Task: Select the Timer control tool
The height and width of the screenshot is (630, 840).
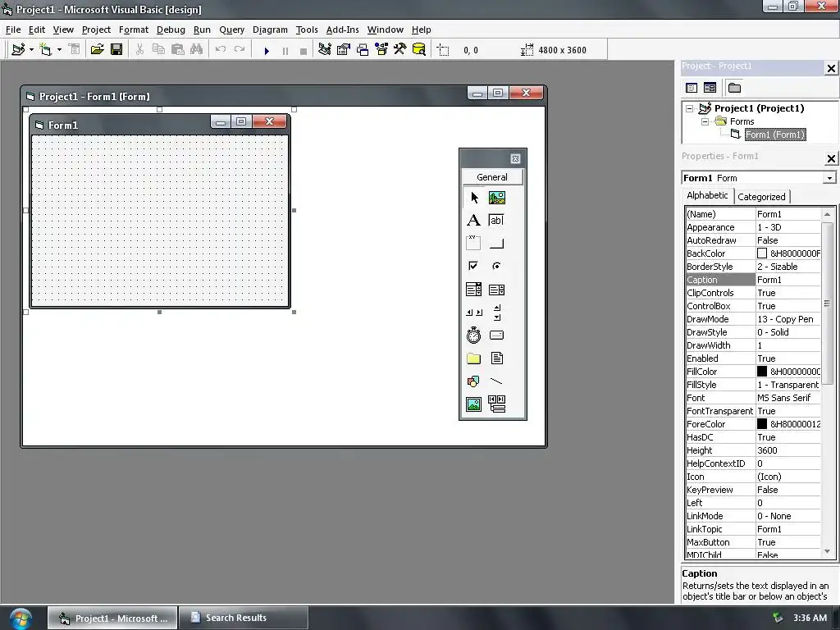Action: coord(473,336)
